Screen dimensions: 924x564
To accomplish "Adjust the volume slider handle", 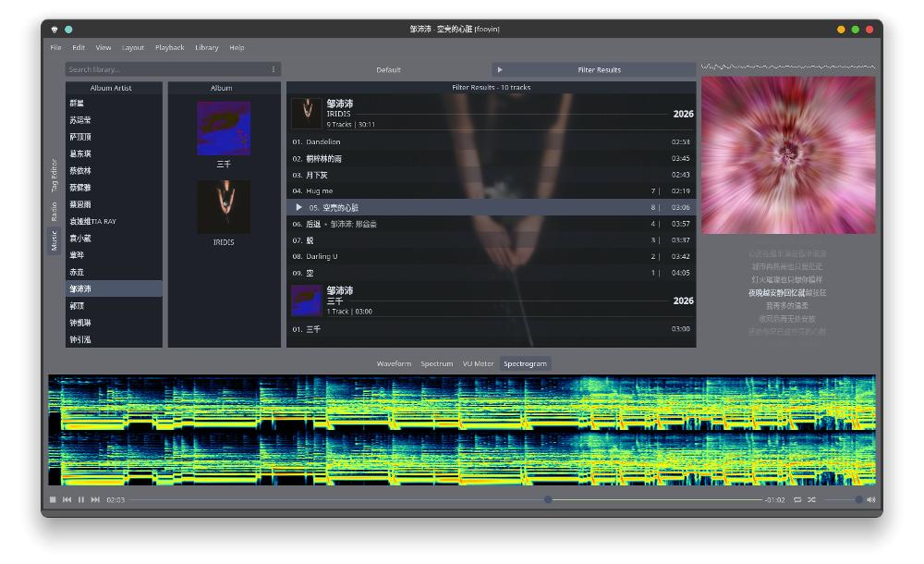I will (858, 499).
